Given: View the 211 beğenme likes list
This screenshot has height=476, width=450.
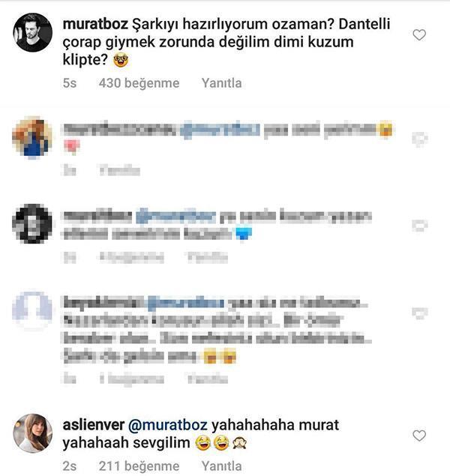Looking at the screenshot, I should pyautogui.click(x=139, y=466).
